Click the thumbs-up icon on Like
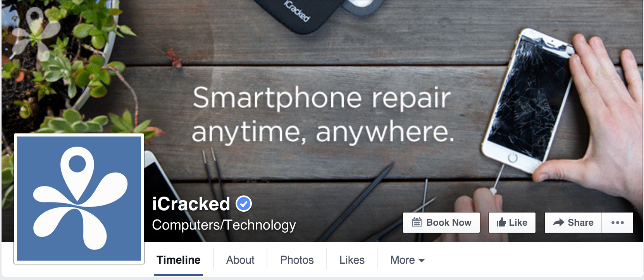Viewport: 644px width, 280px height. pyautogui.click(x=501, y=222)
